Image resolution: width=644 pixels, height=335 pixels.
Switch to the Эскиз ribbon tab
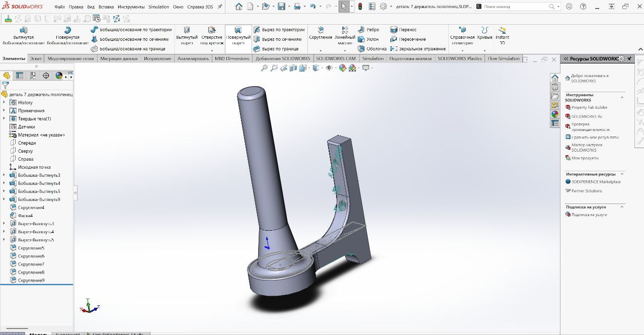(36, 58)
